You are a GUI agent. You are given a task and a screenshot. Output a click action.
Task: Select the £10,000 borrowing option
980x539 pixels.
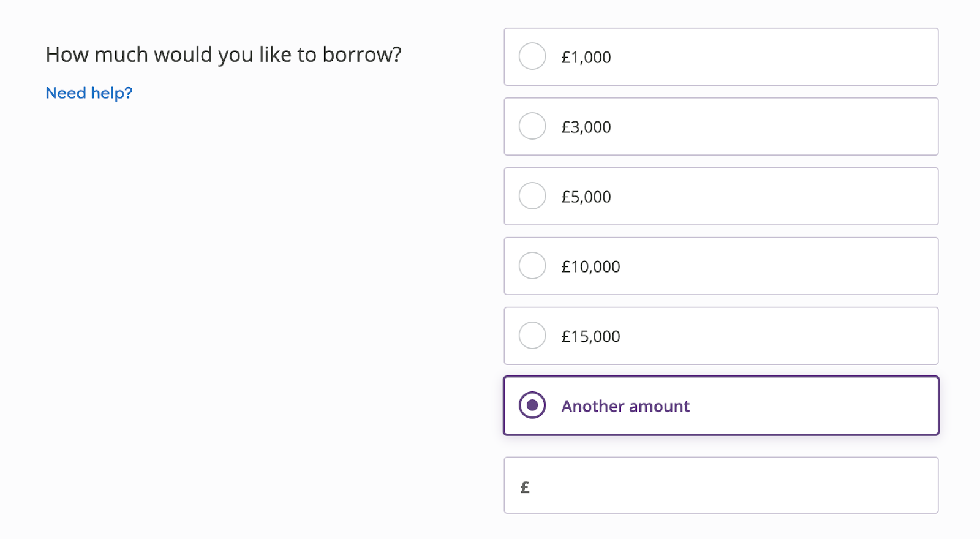(721, 266)
